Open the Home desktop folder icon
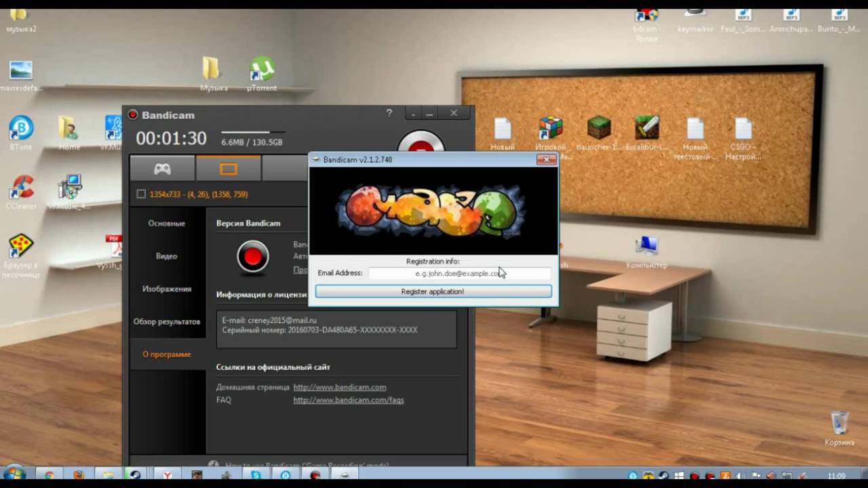The height and width of the screenshot is (488, 868). point(68,132)
